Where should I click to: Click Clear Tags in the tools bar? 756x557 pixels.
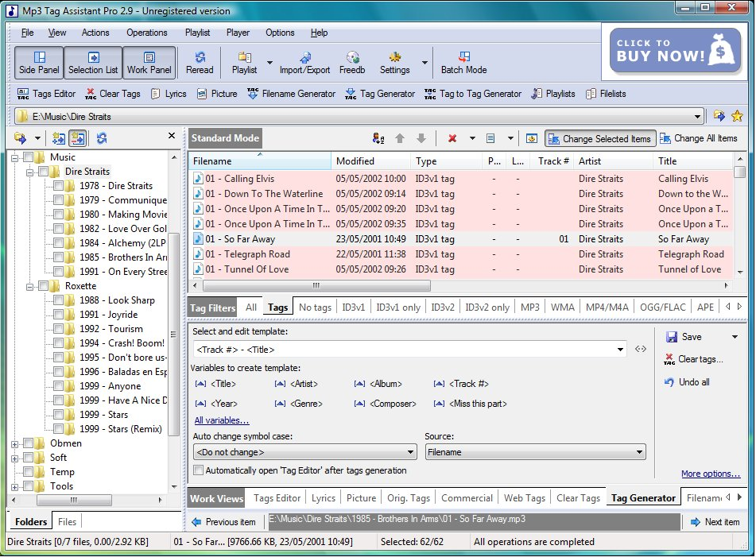113,94
